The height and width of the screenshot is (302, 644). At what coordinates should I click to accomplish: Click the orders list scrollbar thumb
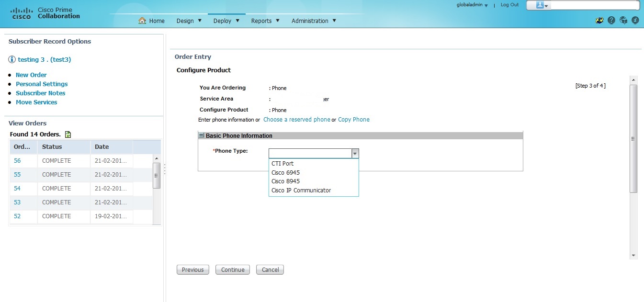(x=156, y=176)
